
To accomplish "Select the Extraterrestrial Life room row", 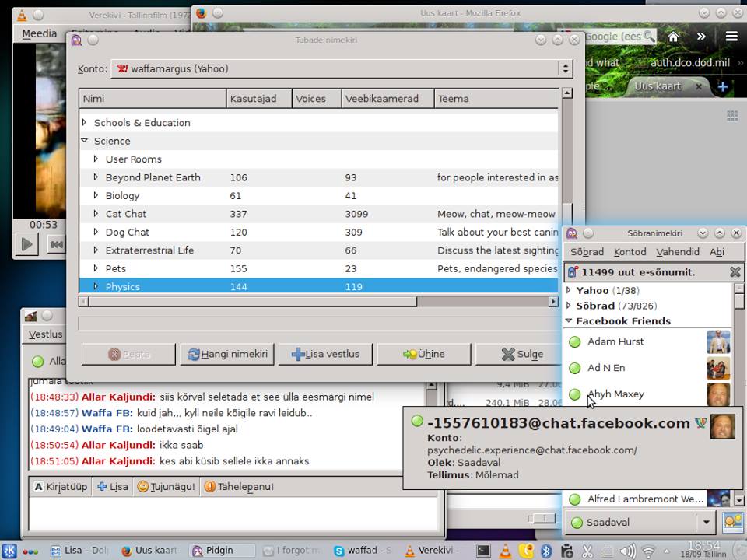I will (x=318, y=250).
